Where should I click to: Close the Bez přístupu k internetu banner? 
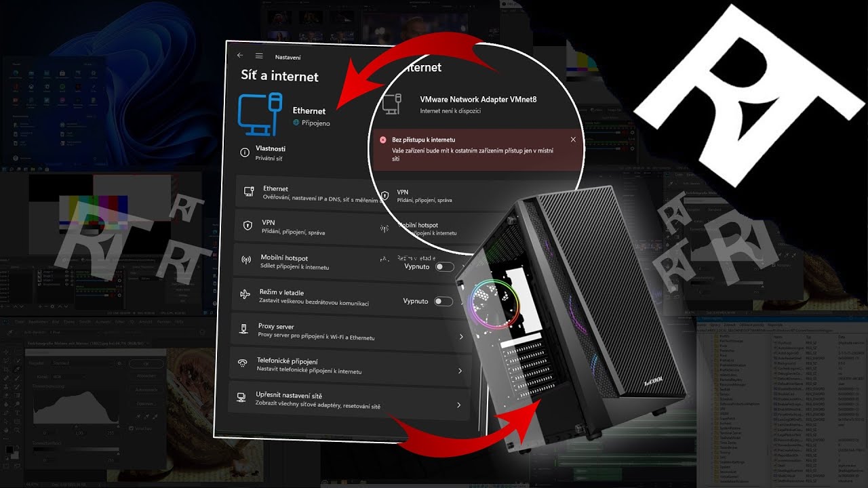coord(573,140)
